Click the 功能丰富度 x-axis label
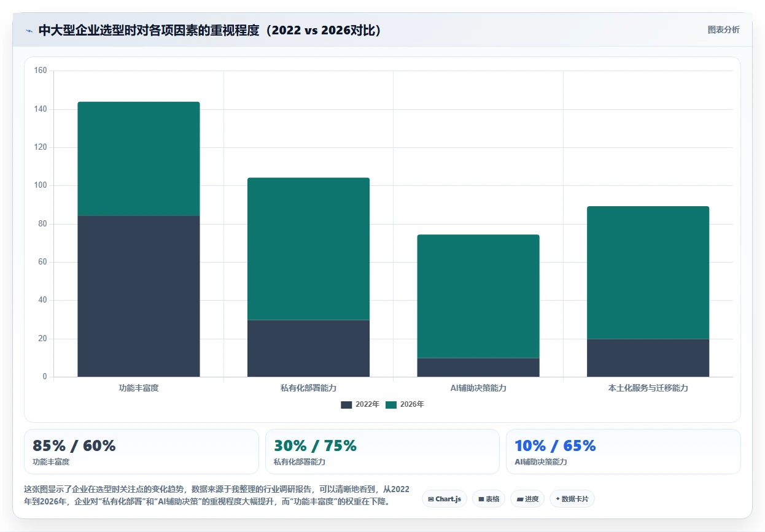765x532 pixels. 139,388
